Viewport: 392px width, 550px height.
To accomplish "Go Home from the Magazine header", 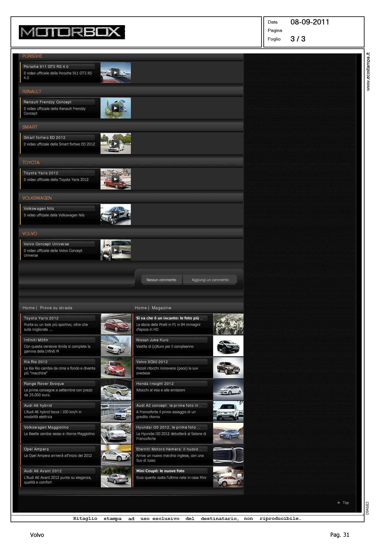I will [141, 308].
